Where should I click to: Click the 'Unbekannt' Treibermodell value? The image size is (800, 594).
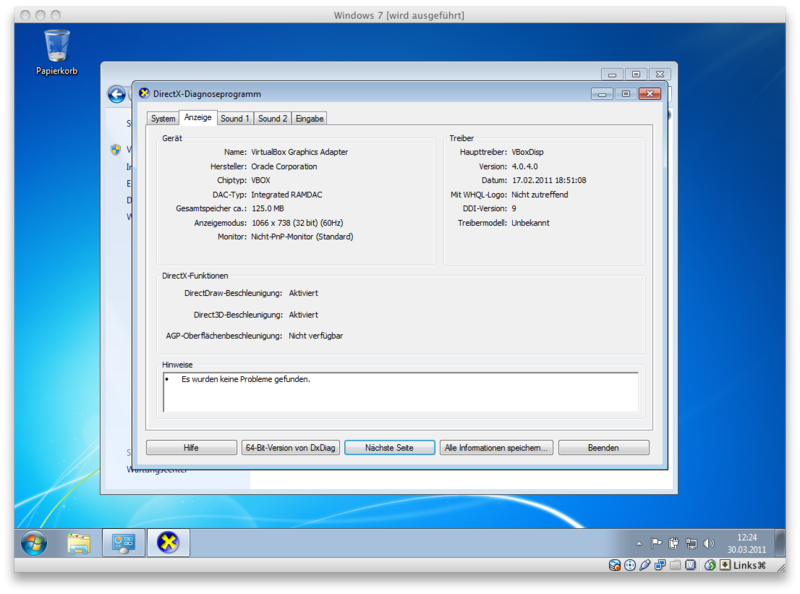click(x=530, y=223)
